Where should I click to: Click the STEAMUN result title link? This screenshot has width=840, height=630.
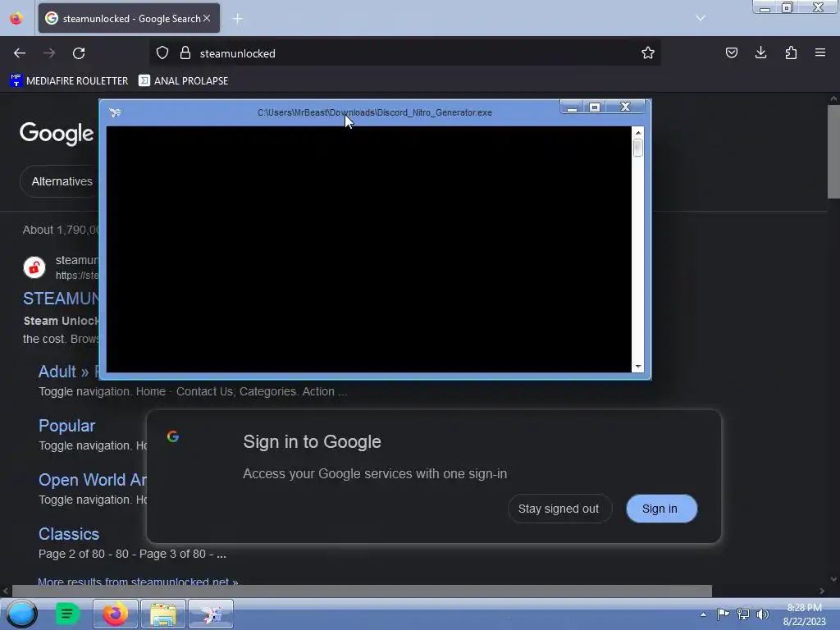tap(61, 299)
